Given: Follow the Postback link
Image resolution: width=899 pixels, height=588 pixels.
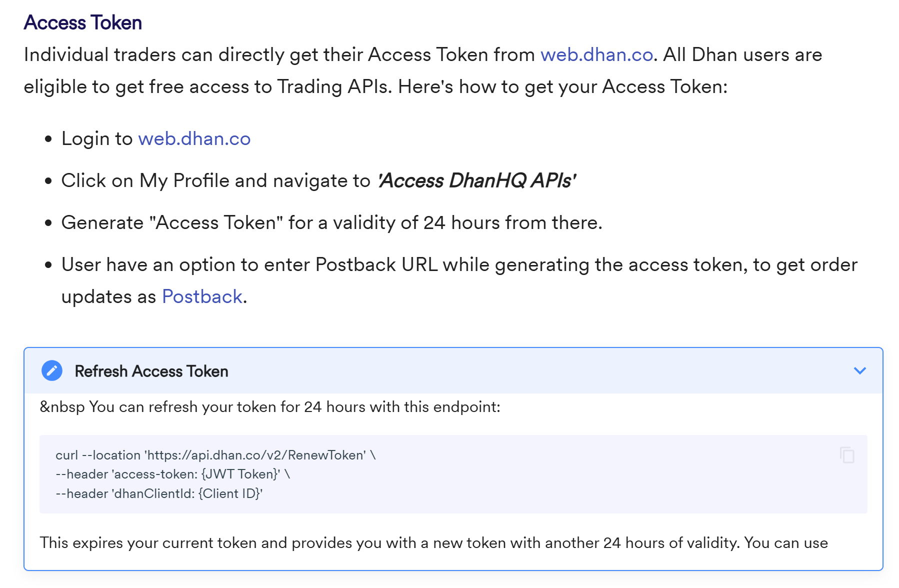Looking at the screenshot, I should (x=202, y=296).
